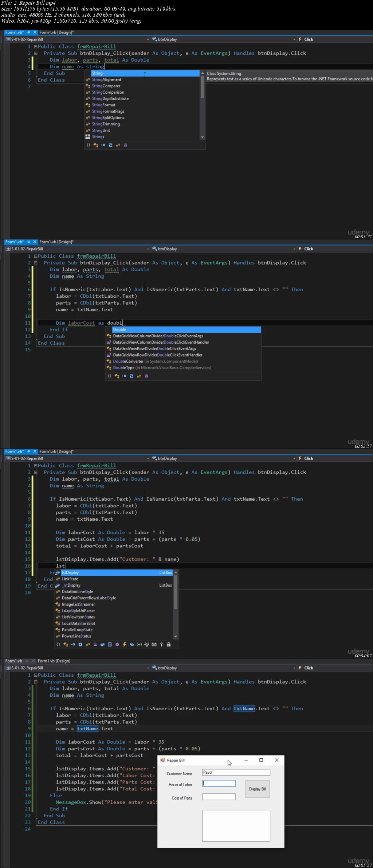This screenshot has width=373, height=868.
Task: Collapse btnDisplay_Click Sub outline in second frame
Action: pos(35,263)
